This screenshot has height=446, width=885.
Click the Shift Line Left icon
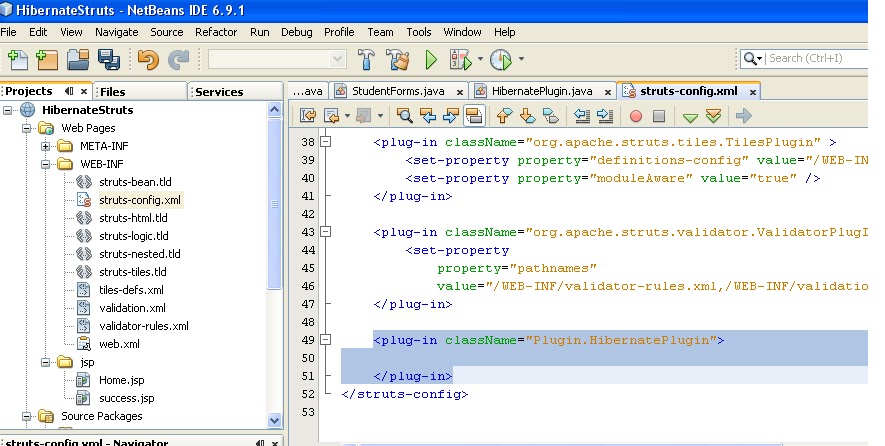click(x=581, y=116)
